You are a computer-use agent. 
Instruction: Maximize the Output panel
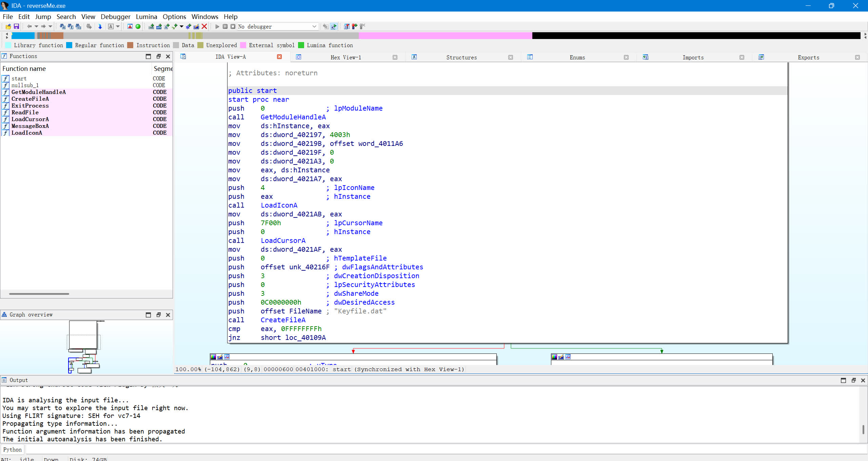843,380
